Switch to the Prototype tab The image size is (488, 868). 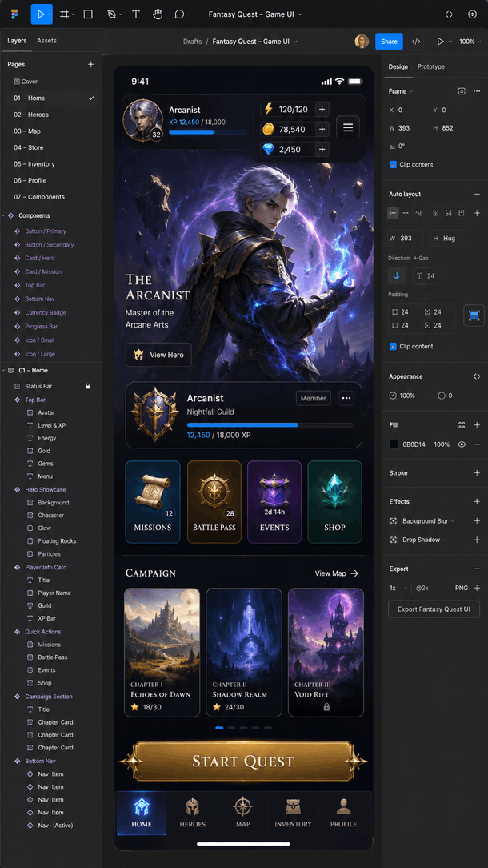pyautogui.click(x=430, y=66)
